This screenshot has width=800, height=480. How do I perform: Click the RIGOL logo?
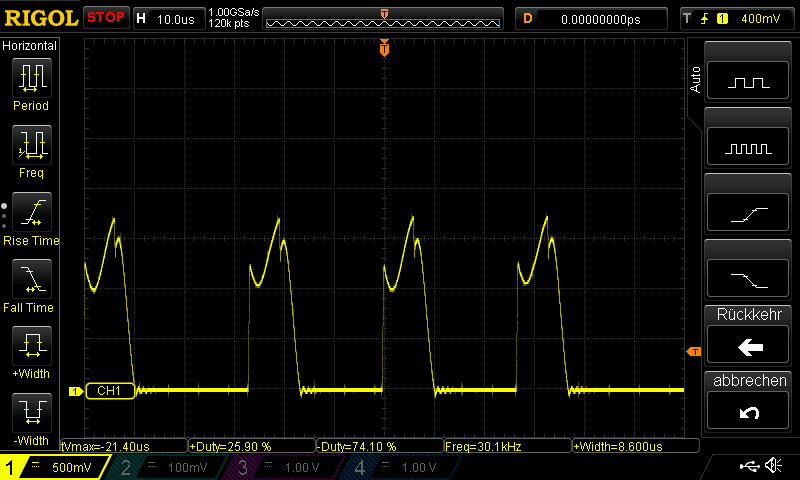coord(41,18)
